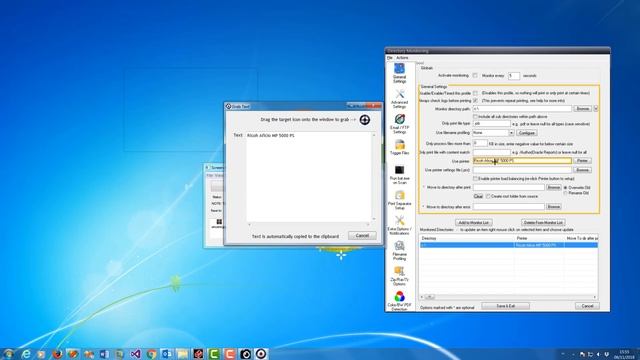Click the monitored list horizontal scrollbar

coord(509,297)
